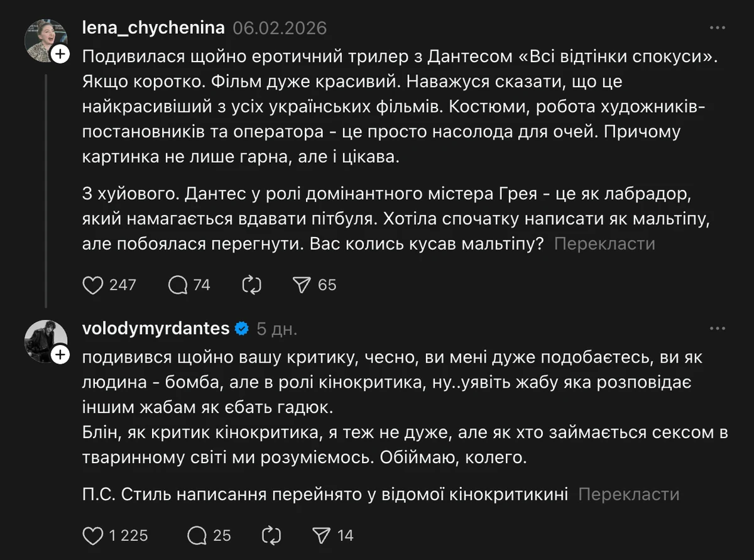This screenshot has width=754, height=560.
Task: Share volodymyrdantes reply via send icon
Action: coord(322,535)
